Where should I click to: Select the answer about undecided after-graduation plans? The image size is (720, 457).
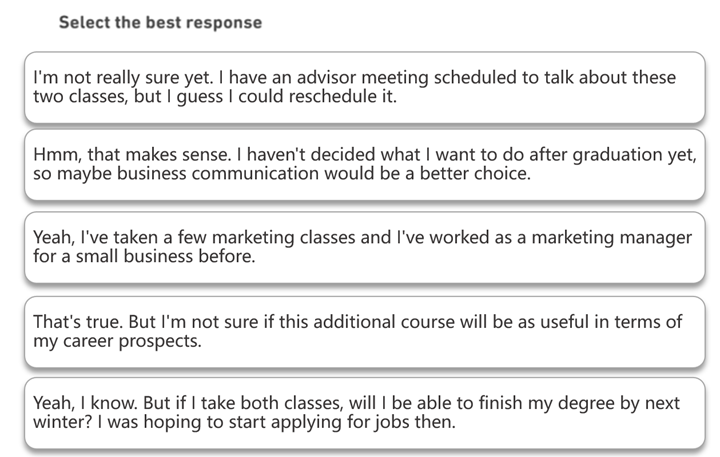(x=365, y=164)
